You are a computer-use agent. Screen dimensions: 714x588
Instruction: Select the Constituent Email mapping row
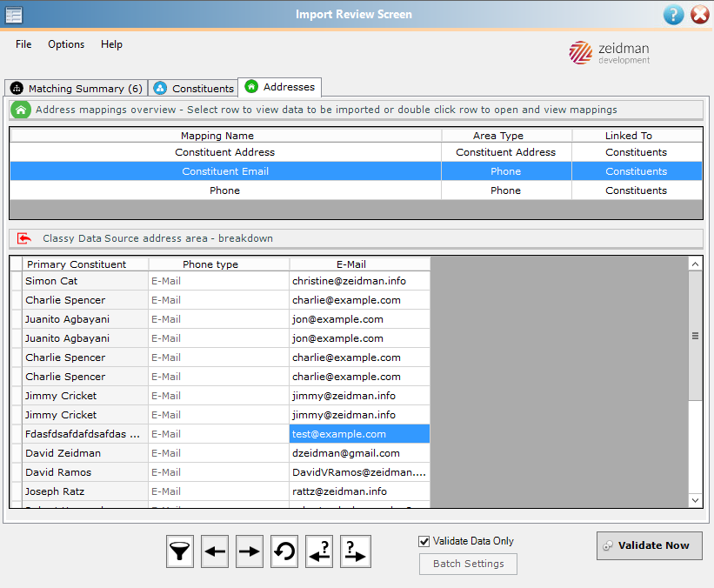pyautogui.click(x=356, y=171)
